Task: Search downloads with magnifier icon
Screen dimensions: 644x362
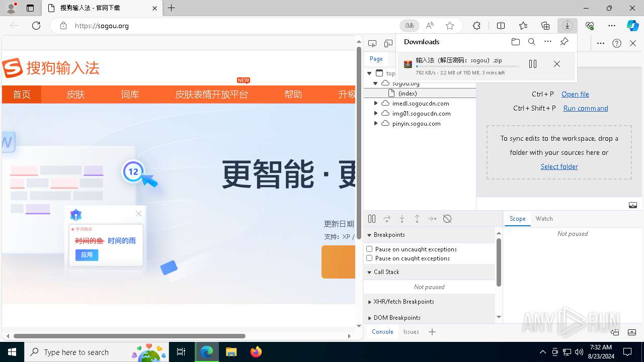Action: (x=532, y=42)
